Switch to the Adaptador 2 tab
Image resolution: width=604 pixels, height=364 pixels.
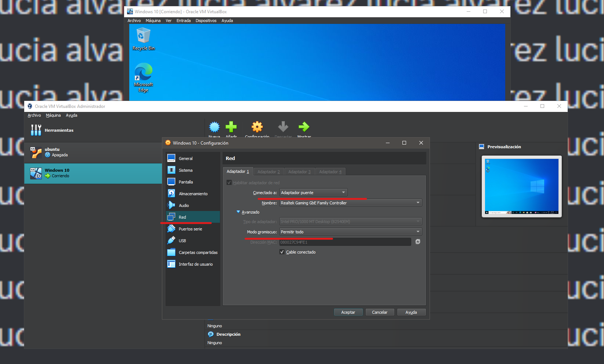click(268, 171)
